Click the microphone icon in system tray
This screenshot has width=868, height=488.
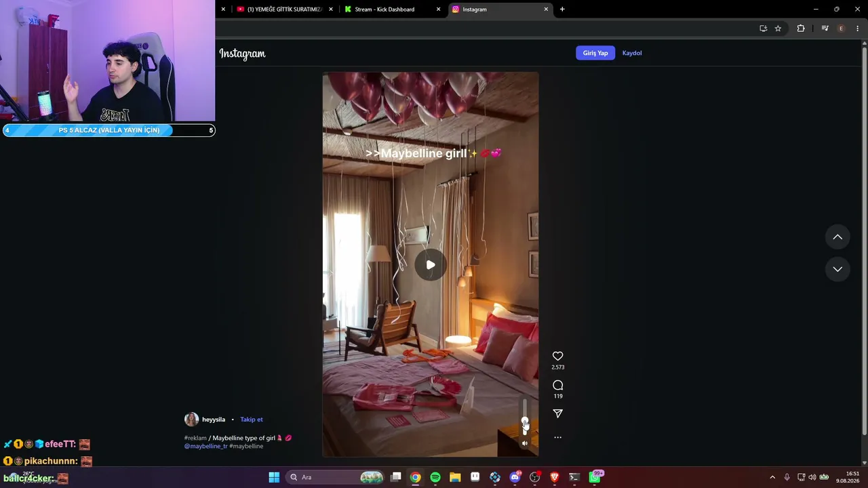pos(787,477)
